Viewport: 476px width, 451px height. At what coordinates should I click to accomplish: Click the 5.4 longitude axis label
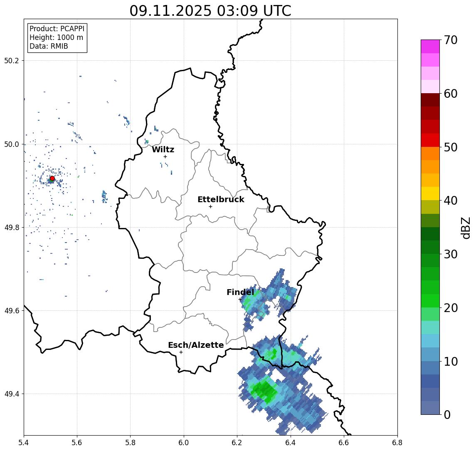[24, 443]
